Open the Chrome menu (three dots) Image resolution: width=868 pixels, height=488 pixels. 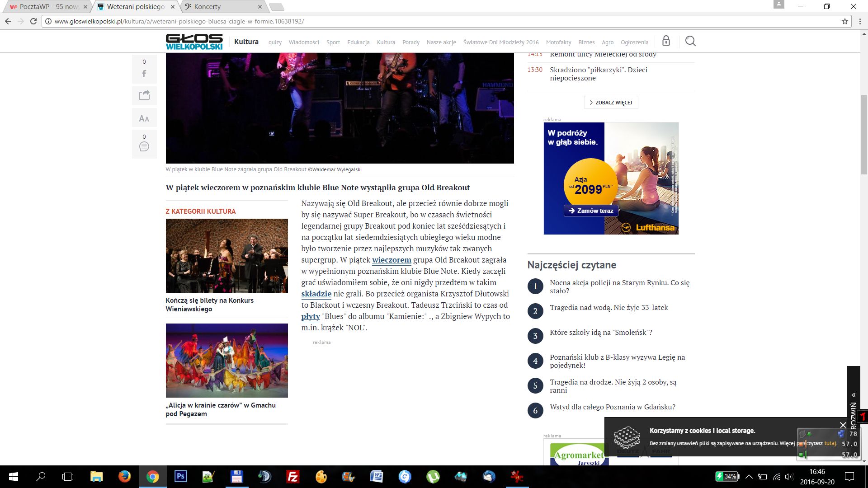[859, 21]
